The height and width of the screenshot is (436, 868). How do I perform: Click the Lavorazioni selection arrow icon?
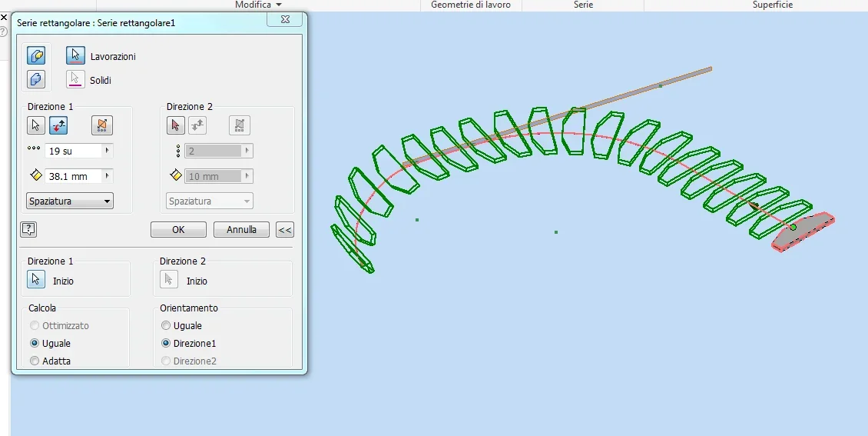pos(75,55)
